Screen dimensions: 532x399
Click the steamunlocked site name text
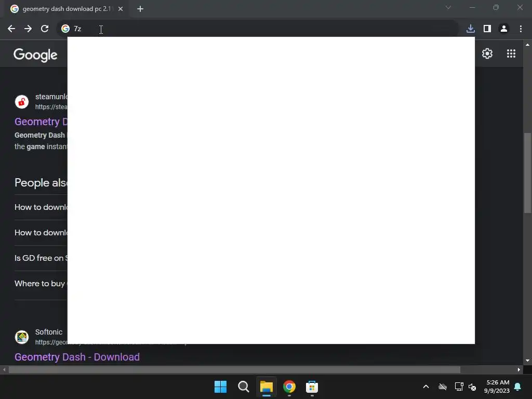[x=51, y=97]
